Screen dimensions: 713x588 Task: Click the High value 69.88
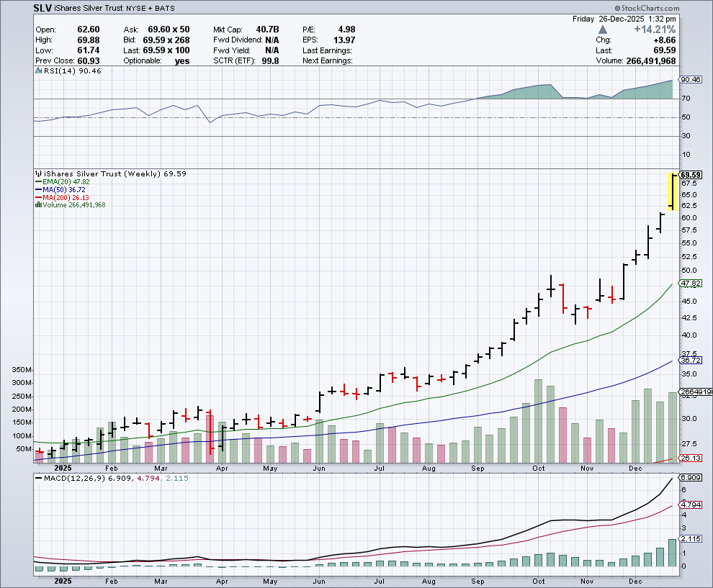(x=88, y=40)
